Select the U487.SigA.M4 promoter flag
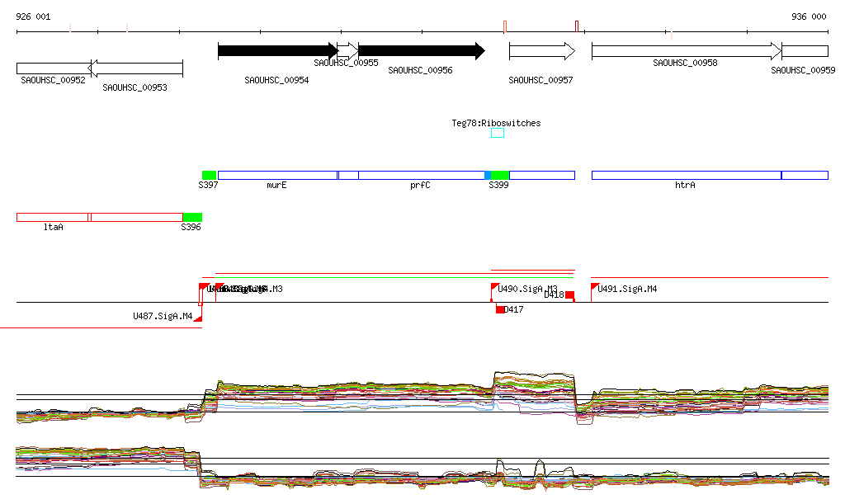The image size is (845, 504). (198, 318)
